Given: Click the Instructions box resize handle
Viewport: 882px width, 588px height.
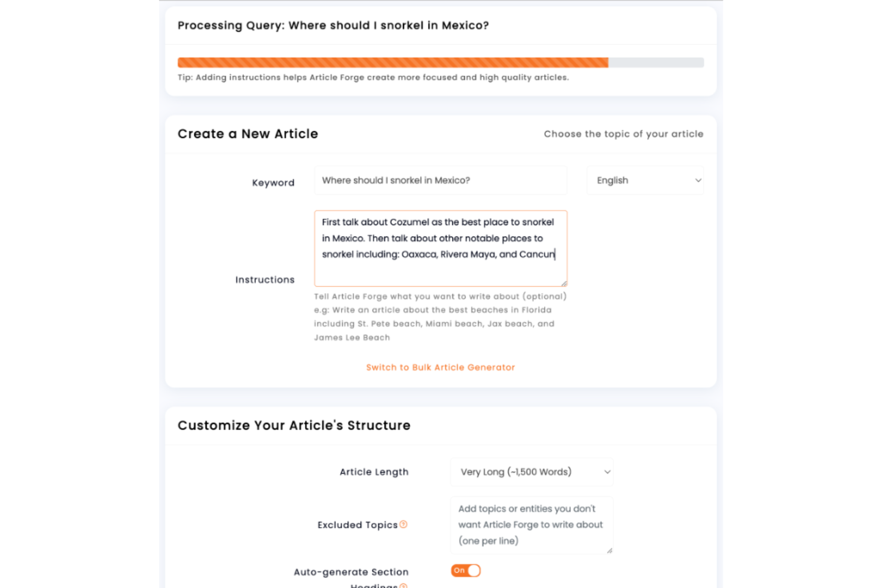Looking at the screenshot, I should tap(564, 283).
